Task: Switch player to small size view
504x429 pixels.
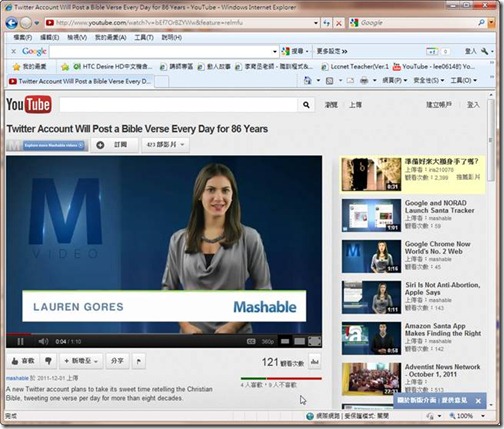Action: coord(285,341)
